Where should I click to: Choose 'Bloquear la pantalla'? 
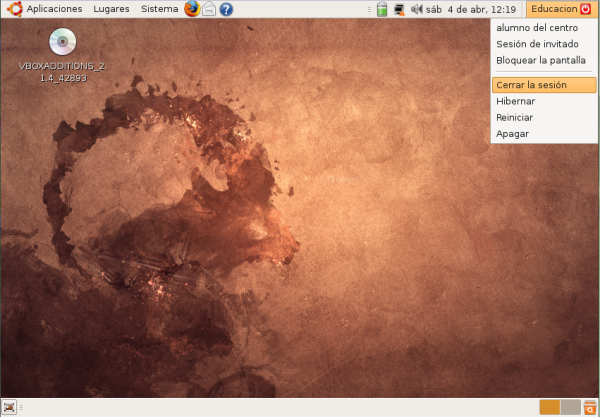[x=541, y=60]
